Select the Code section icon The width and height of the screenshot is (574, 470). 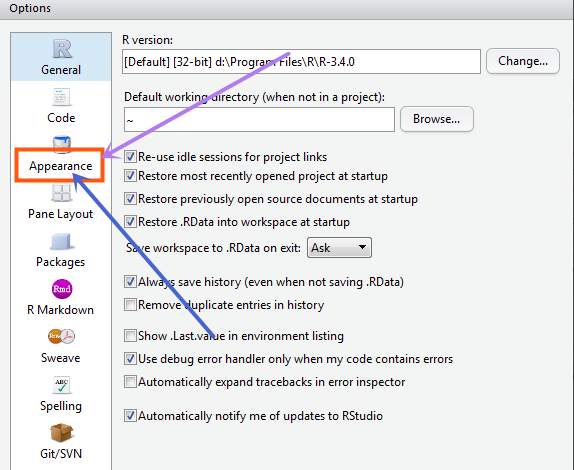(61, 97)
